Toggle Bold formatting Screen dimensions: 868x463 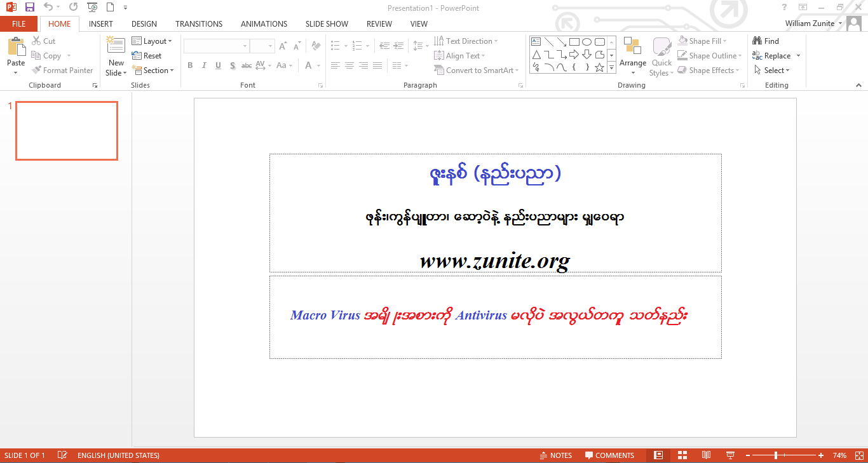190,65
